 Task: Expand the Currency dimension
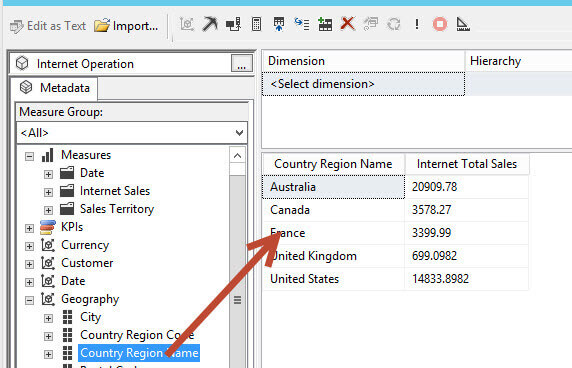point(30,246)
